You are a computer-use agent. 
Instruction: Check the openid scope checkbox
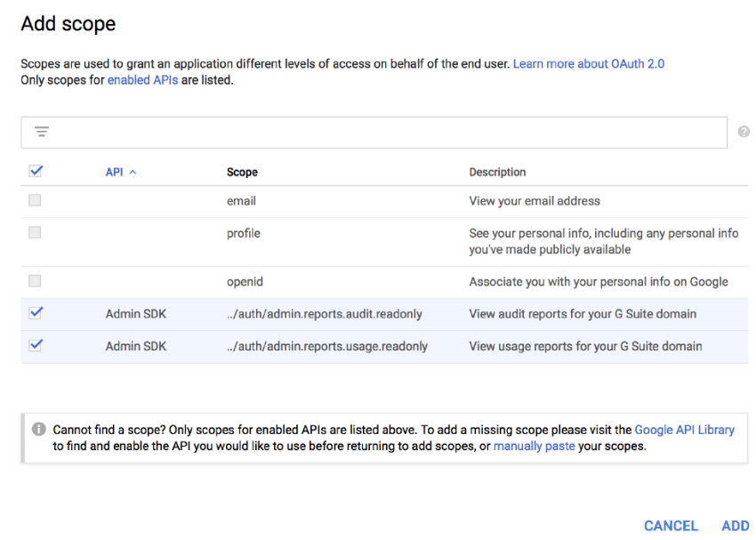pos(36,281)
